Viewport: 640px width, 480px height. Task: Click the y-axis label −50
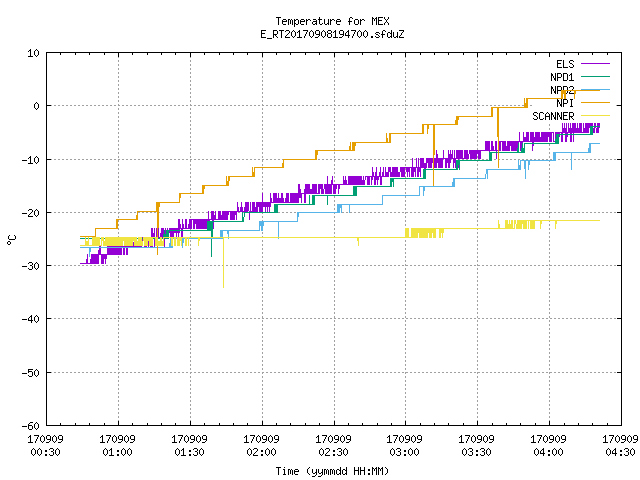(x=31, y=373)
